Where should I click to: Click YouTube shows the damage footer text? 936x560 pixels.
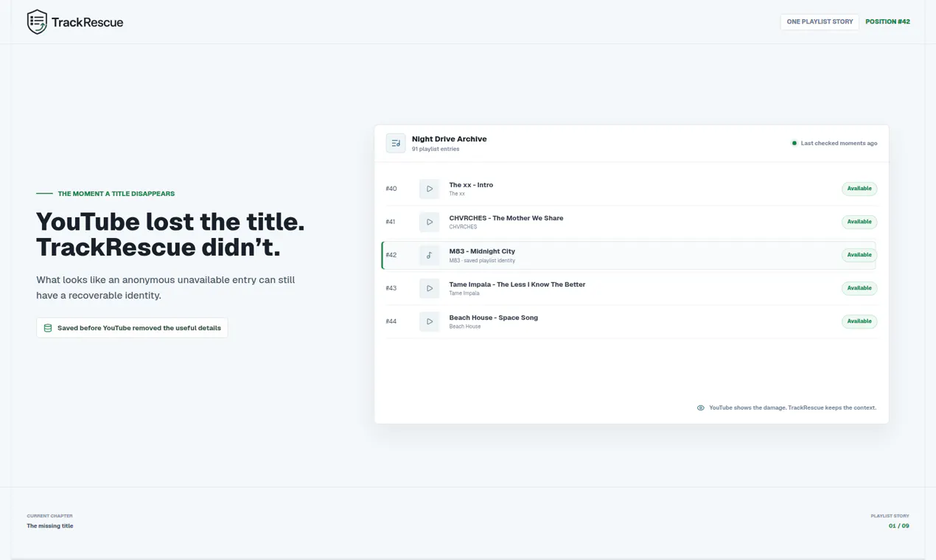pos(792,407)
